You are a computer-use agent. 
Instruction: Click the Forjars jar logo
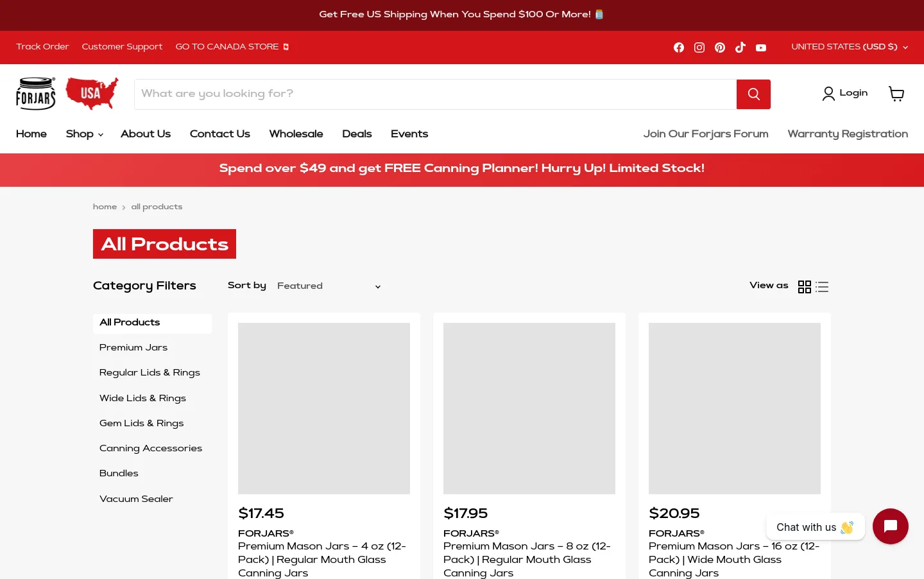[x=36, y=94]
